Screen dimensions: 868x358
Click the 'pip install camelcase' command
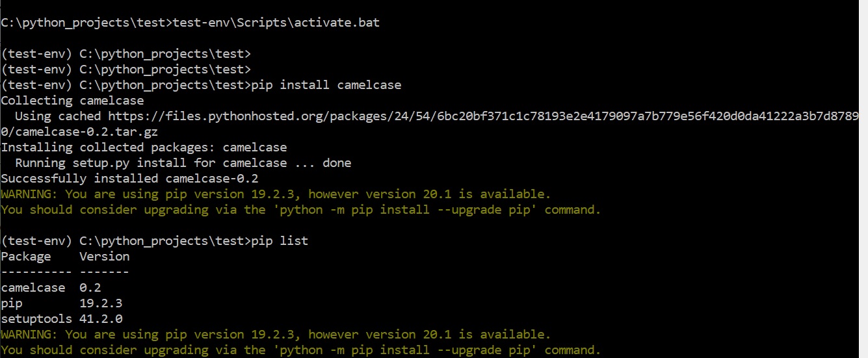[x=326, y=85]
